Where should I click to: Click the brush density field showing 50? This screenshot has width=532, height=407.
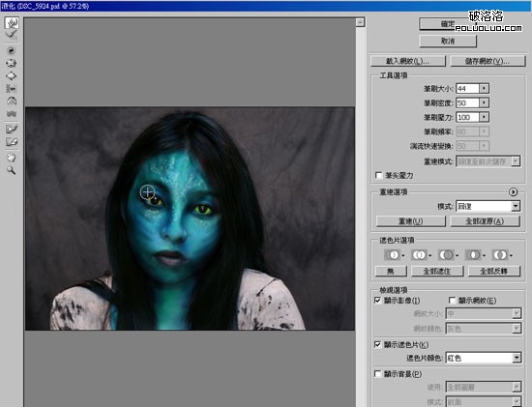[x=467, y=102]
